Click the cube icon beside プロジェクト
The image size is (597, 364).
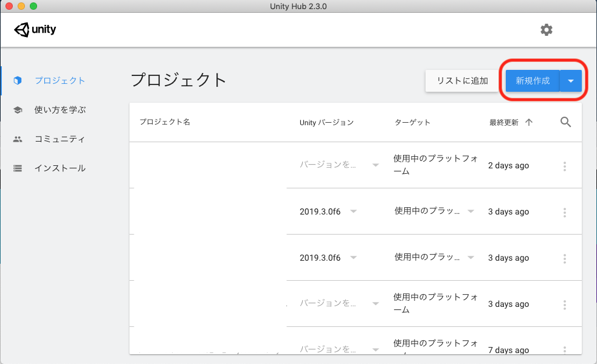[18, 81]
